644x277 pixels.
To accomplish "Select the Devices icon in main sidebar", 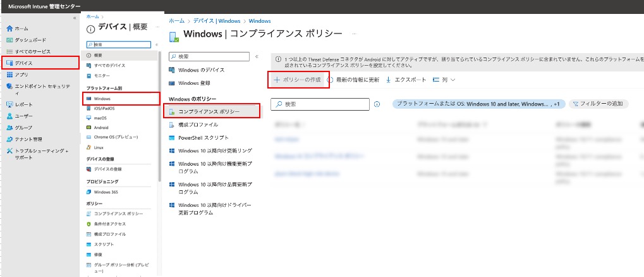I will tap(10, 63).
